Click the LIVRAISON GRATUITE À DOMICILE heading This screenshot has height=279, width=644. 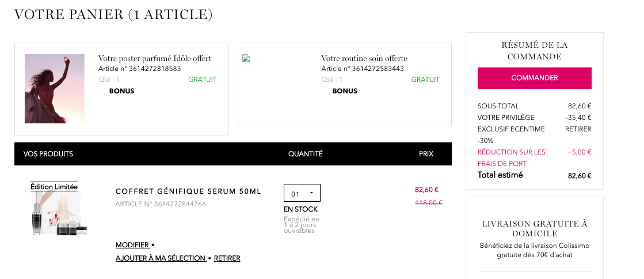click(x=534, y=229)
